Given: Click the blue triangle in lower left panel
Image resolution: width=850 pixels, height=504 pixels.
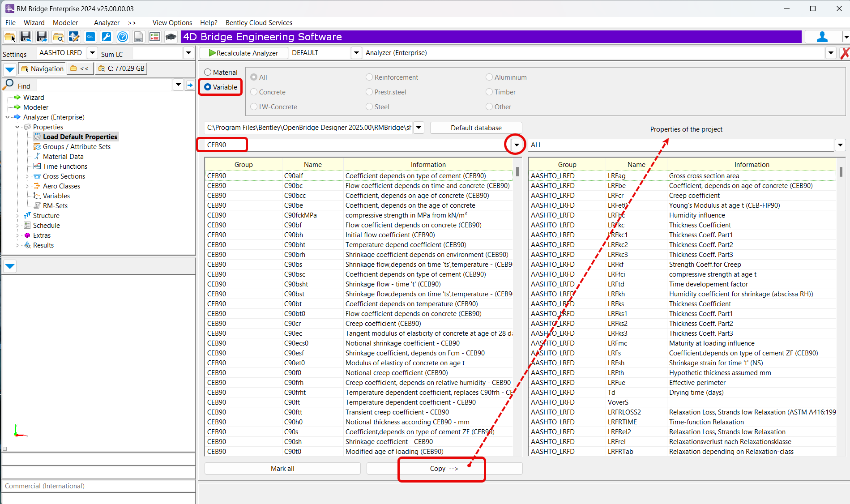Looking at the screenshot, I should 10,267.
